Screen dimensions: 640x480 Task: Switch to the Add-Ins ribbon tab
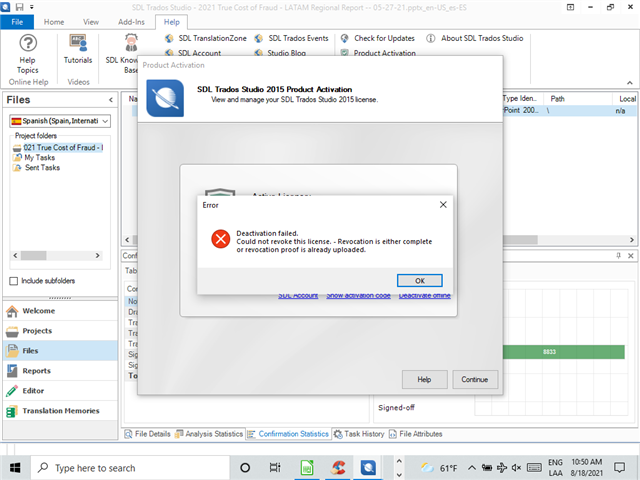coord(131,22)
